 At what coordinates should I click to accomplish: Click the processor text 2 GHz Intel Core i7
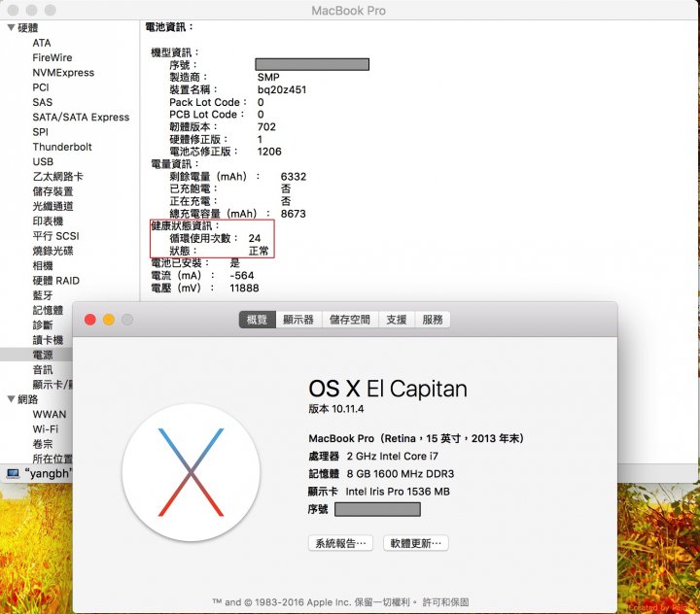393,456
